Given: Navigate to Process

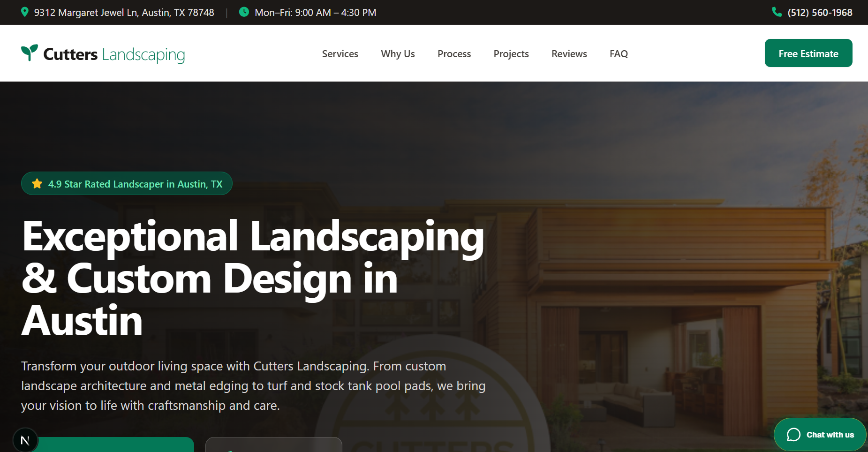Looking at the screenshot, I should coord(454,54).
